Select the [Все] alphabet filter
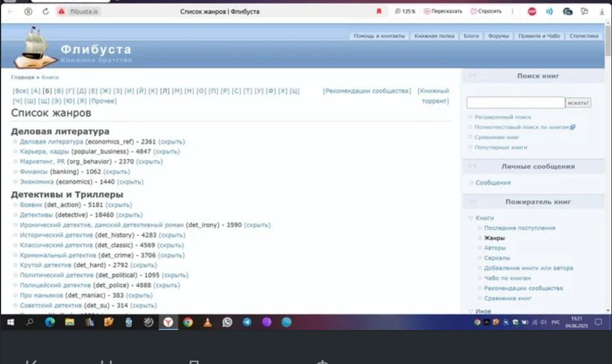 click(x=20, y=91)
